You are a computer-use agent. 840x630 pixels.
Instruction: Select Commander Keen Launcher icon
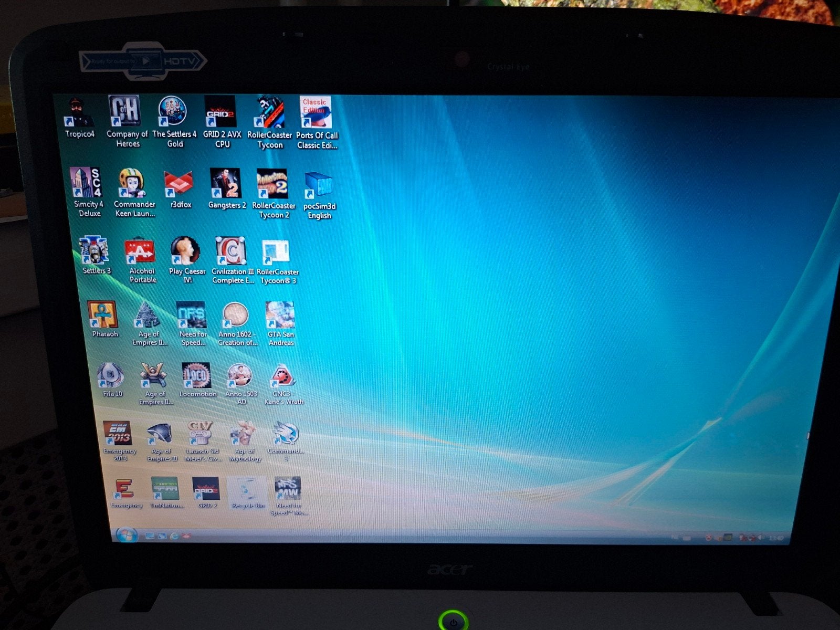point(133,193)
